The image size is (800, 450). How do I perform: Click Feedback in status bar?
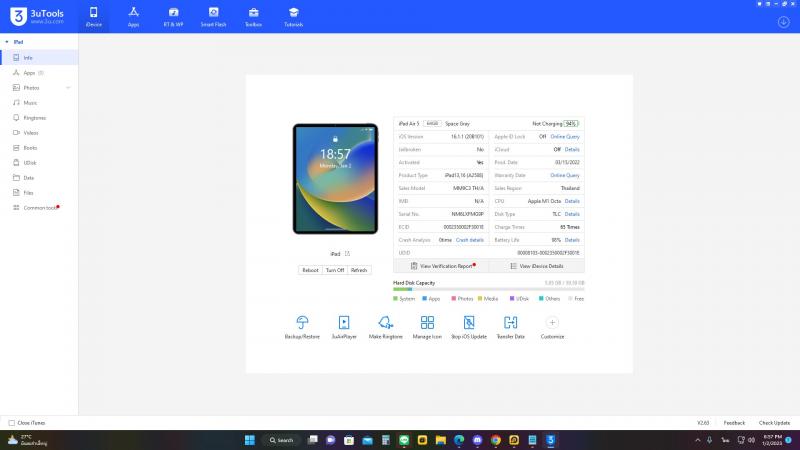coord(734,423)
